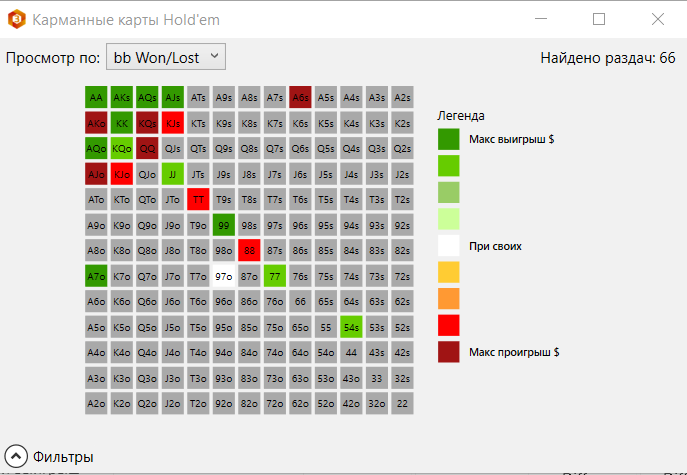Click the Просмотр по: label
Screen dimensions: 687x475
53,58
